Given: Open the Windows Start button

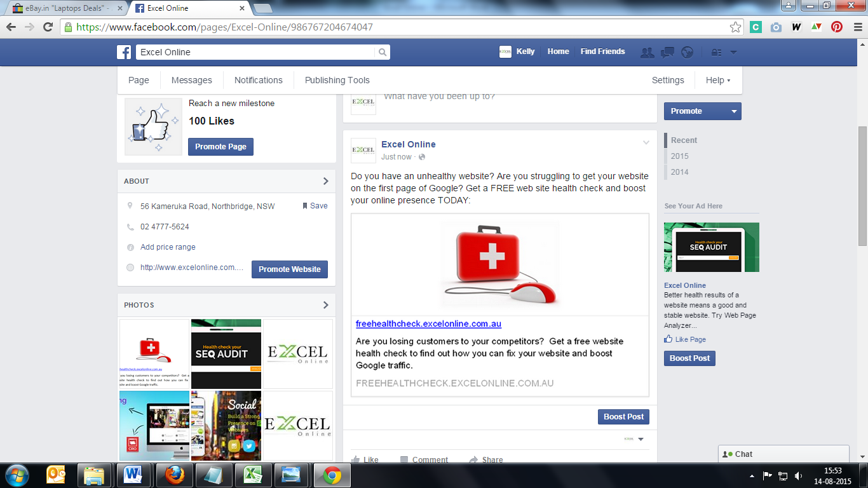Looking at the screenshot, I should click(x=16, y=475).
